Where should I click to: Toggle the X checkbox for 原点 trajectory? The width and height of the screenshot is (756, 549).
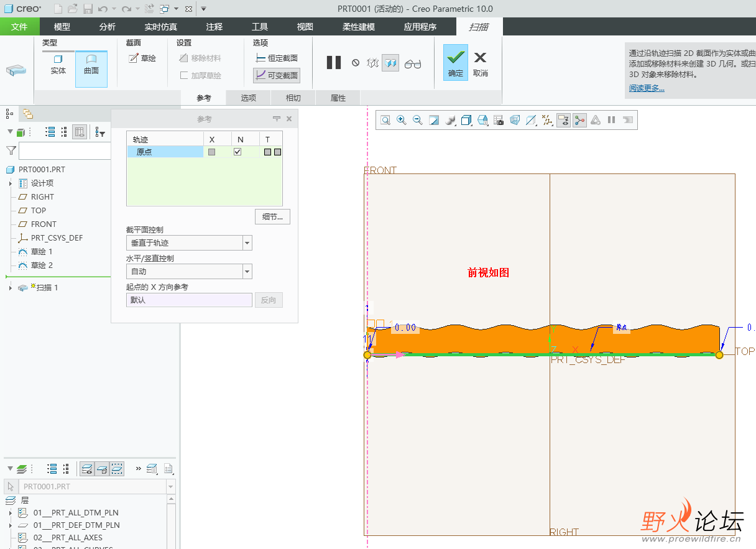tap(211, 152)
